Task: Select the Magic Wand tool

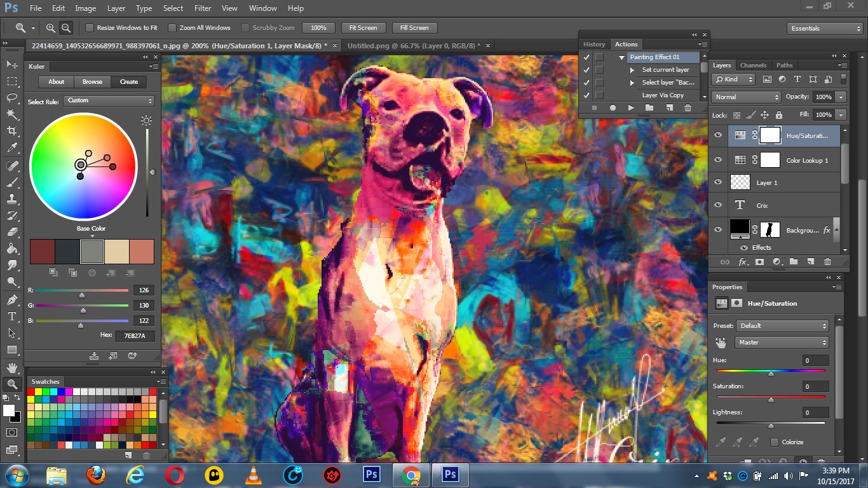Action: pyautogui.click(x=11, y=114)
